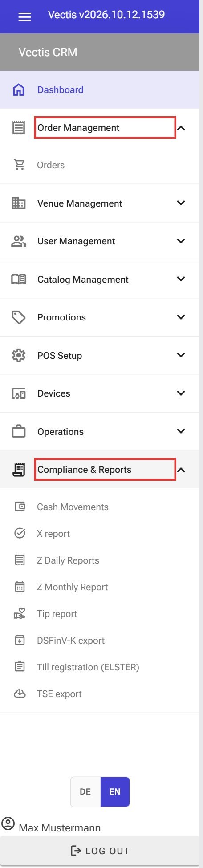Click the Venue Management building icon
The width and height of the screenshot is (203, 868).
(x=19, y=203)
